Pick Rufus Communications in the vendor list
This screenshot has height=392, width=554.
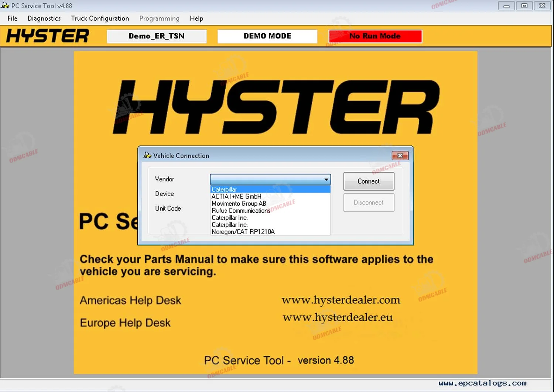pos(241,211)
